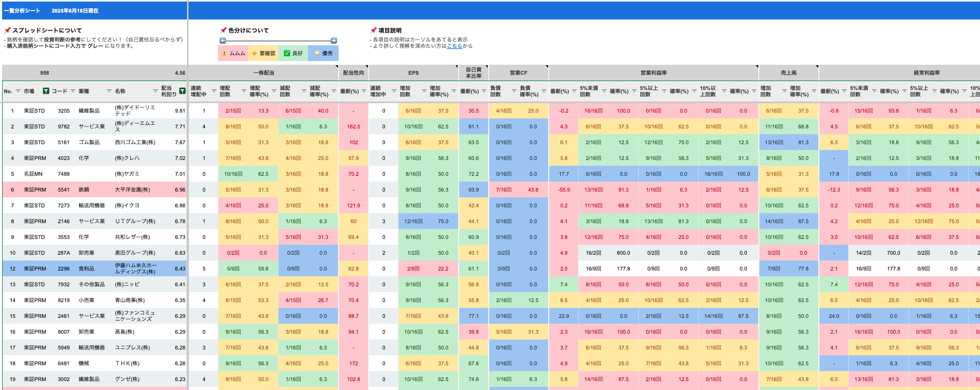
Task: Select the 伊藤ハム米久ホールディングス(株) name cell
Action: (136, 268)
